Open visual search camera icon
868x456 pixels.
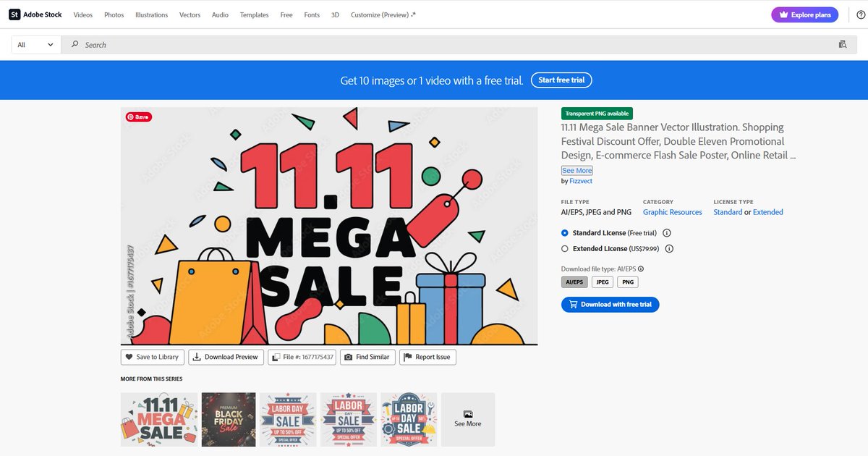tap(842, 44)
